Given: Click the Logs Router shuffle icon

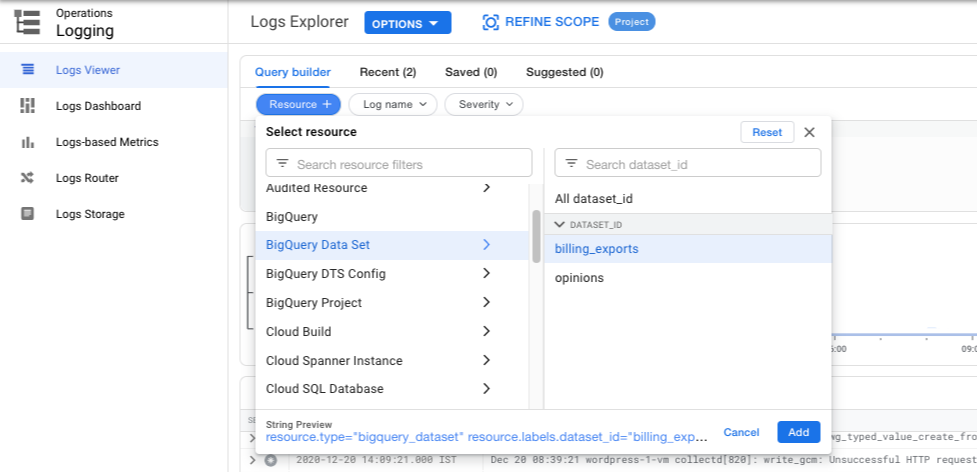Looking at the screenshot, I should coord(27,178).
